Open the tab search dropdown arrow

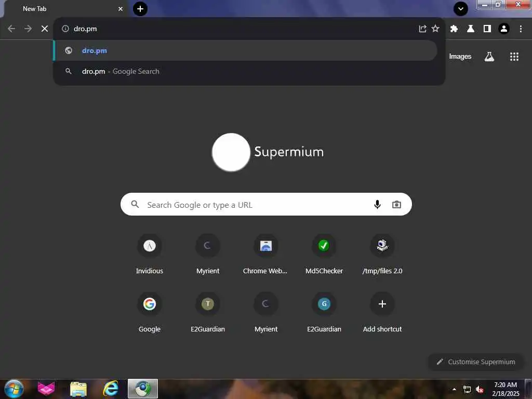[461, 9]
